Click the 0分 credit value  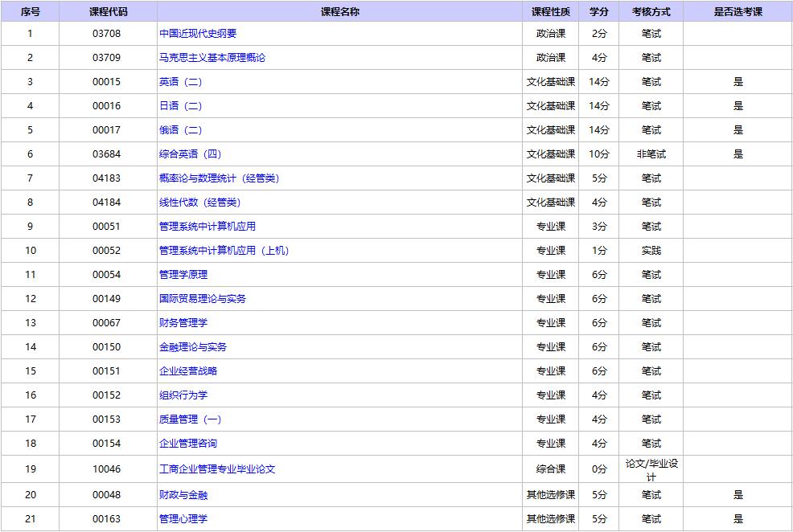pos(599,469)
